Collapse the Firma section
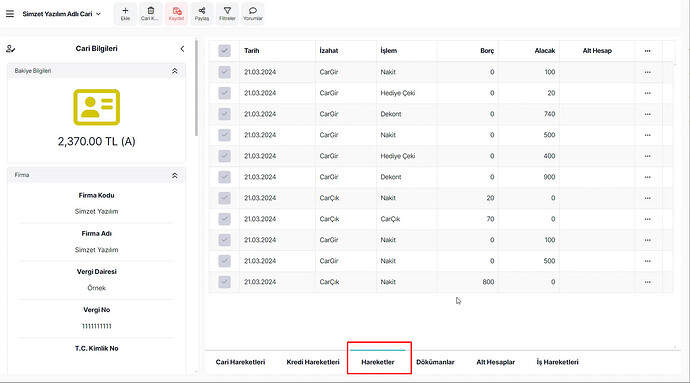Viewport: 690px width, 383px height. [175, 175]
